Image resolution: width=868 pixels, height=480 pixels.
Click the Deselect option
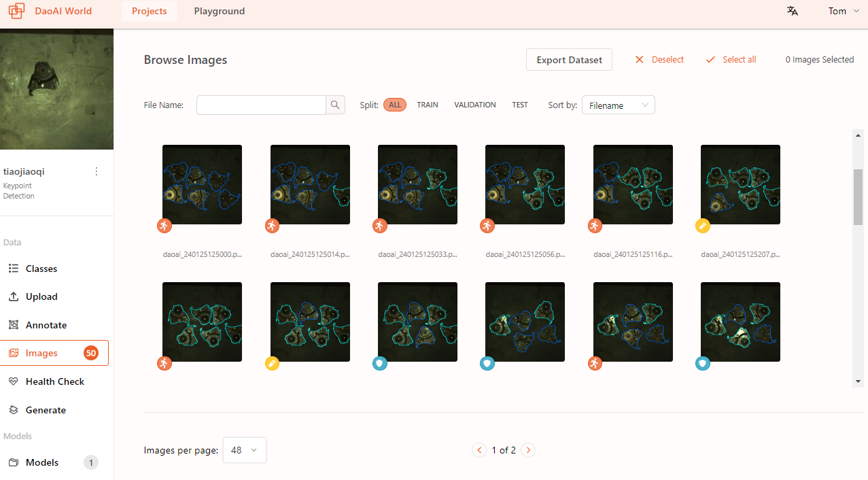659,60
